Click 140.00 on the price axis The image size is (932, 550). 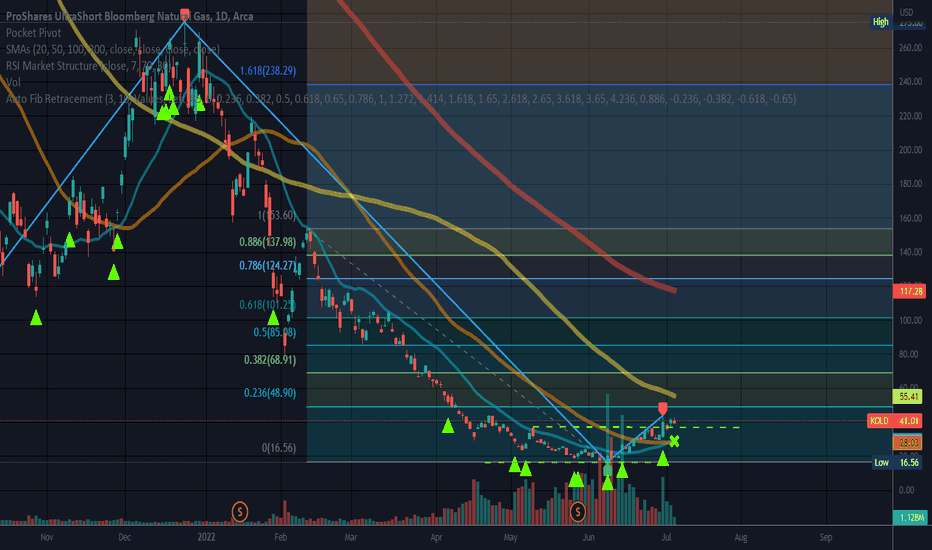(911, 252)
